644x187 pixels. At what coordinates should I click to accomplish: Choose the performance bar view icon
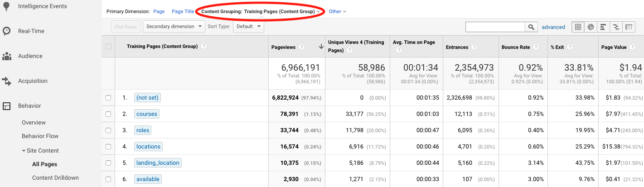click(603, 27)
